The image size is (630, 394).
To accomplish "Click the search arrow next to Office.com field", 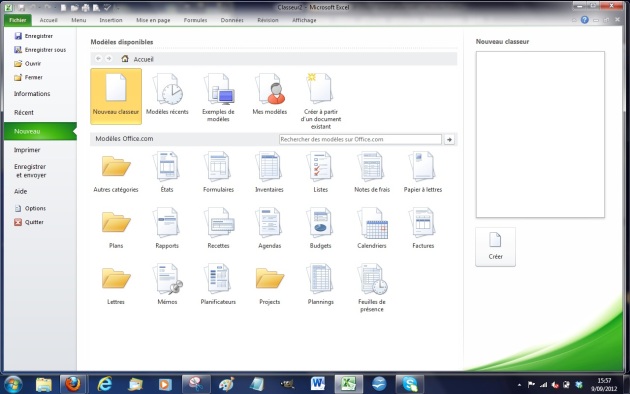I will click(449, 139).
